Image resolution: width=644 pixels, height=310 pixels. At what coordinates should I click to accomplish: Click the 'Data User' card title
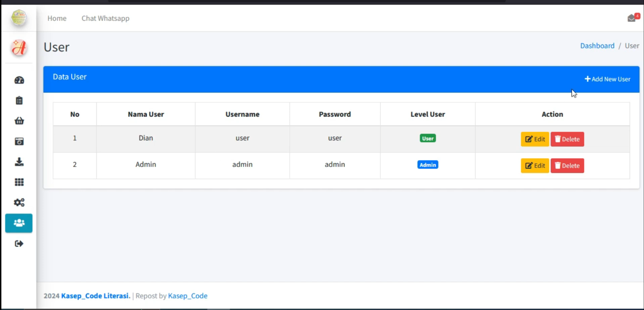click(70, 77)
